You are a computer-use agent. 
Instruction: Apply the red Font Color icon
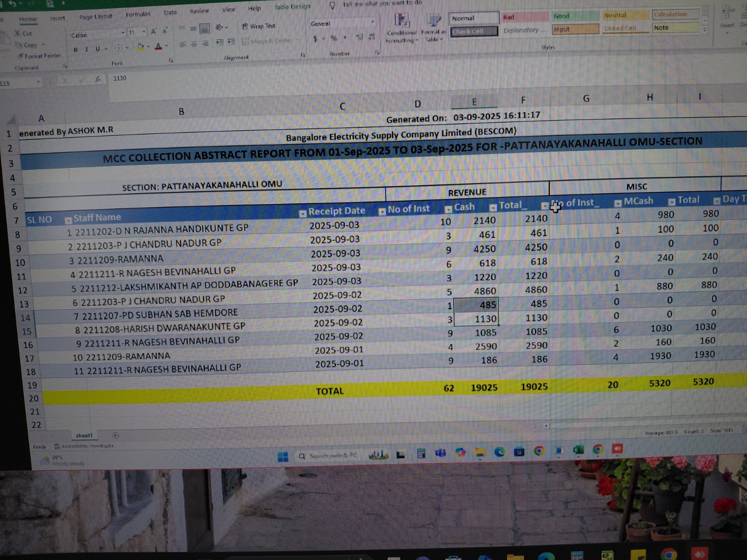pyautogui.click(x=158, y=46)
